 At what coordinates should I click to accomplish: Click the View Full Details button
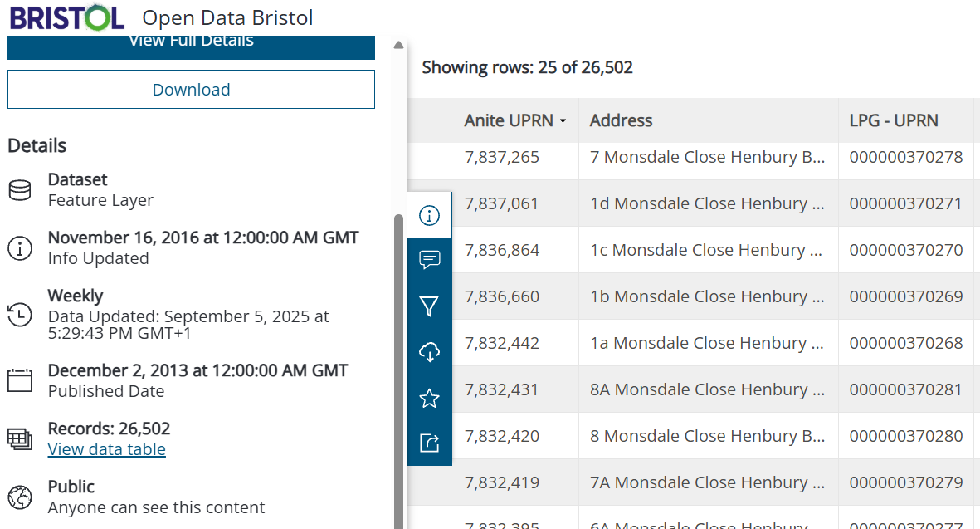point(191,43)
